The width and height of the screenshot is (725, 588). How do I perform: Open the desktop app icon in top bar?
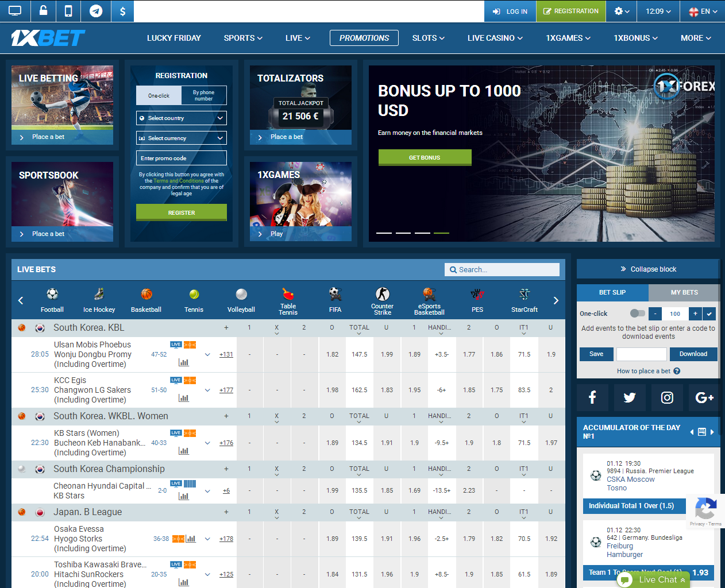tap(15, 11)
